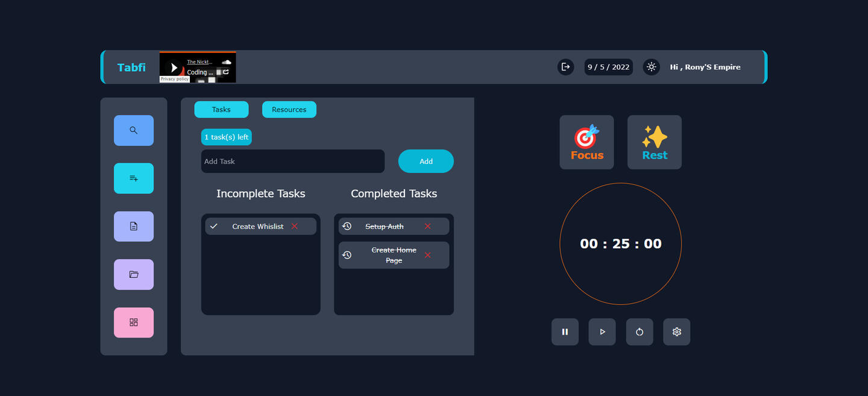This screenshot has width=868, height=396.
Task: Open the pink dashboard grid icon
Action: point(133,322)
